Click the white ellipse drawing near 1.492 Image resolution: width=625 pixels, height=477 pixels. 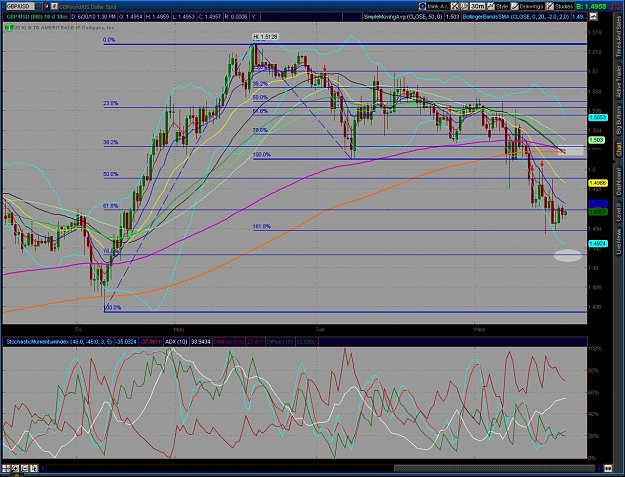pos(568,255)
